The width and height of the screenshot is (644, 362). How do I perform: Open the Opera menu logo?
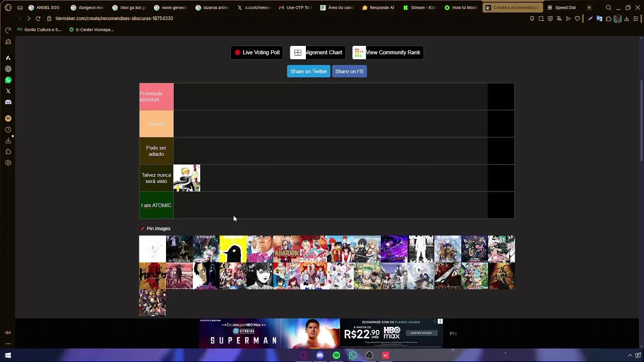8,8
